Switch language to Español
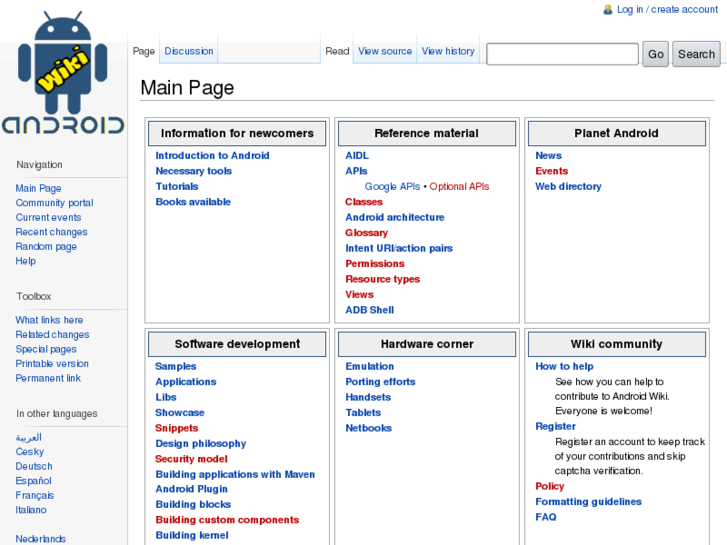This screenshot has width=727, height=545. coord(33,481)
